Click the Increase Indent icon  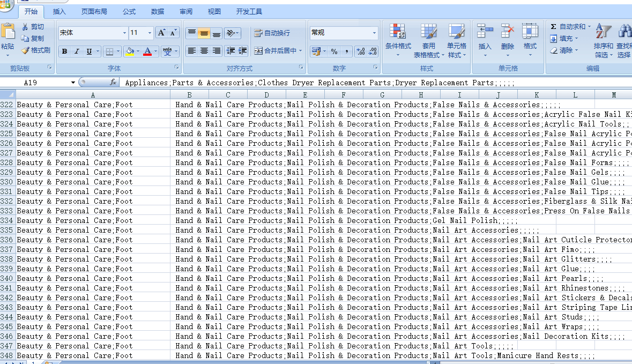243,51
